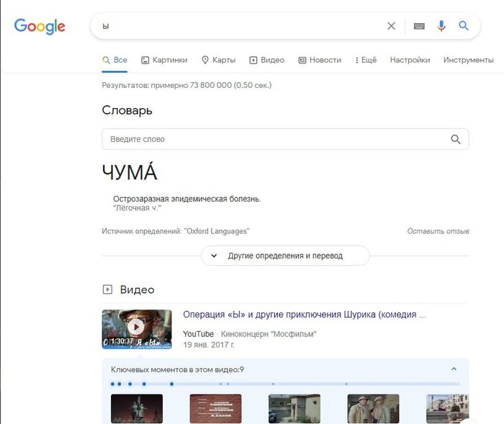Open the third key moment thumbnail with building
The image size is (504, 424).
coord(294,409)
